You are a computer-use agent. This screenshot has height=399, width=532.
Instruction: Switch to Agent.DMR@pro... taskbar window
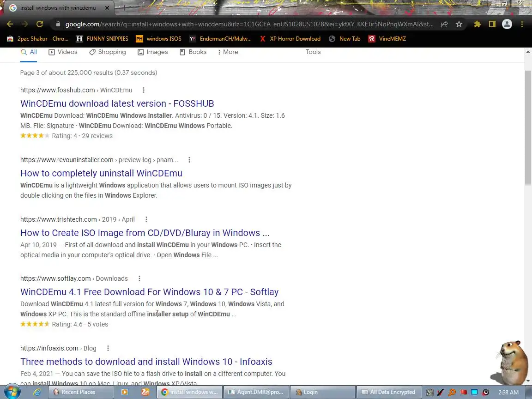(256, 392)
